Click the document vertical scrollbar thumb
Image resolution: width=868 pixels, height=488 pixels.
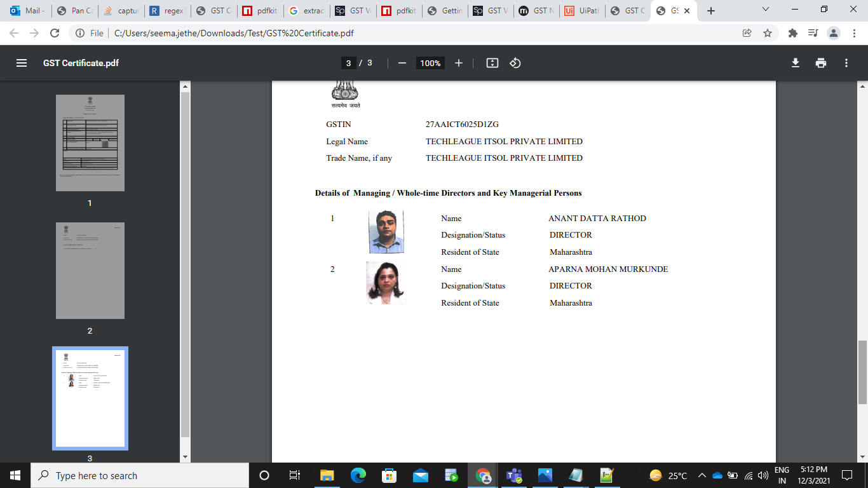click(862, 372)
